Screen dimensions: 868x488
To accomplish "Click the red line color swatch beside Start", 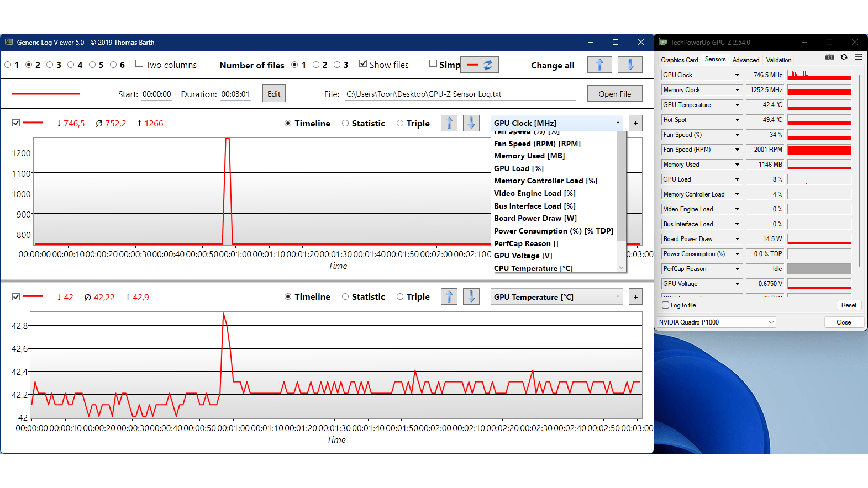I will tap(45, 94).
